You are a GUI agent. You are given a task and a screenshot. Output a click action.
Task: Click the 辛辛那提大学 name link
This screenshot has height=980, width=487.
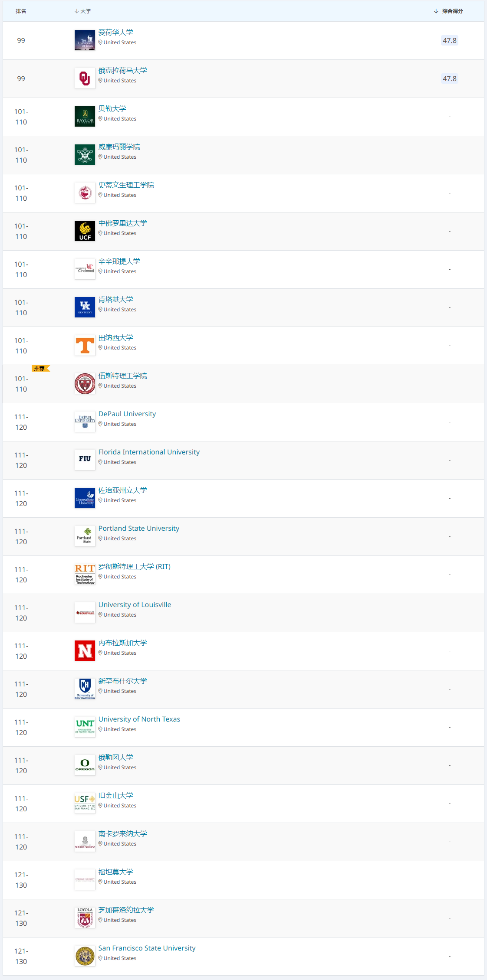(119, 261)
